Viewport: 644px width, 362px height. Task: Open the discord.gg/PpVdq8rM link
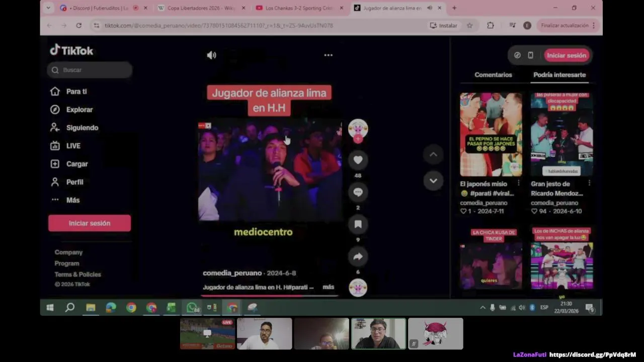tap(592, 354)
